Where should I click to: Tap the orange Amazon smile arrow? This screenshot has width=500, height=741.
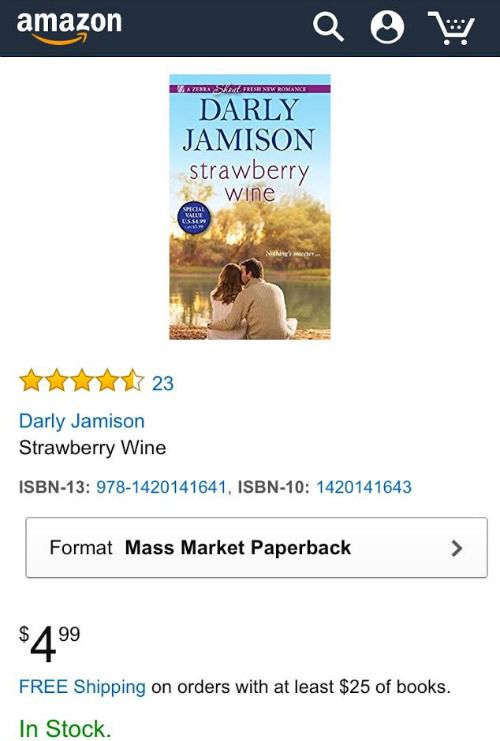pos(60,39)
